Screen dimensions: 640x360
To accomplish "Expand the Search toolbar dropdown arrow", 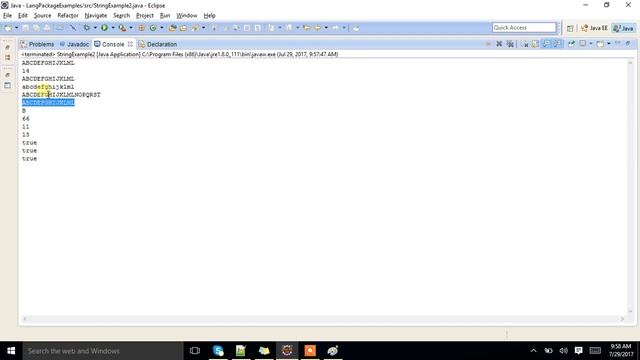I will point(203,28).
